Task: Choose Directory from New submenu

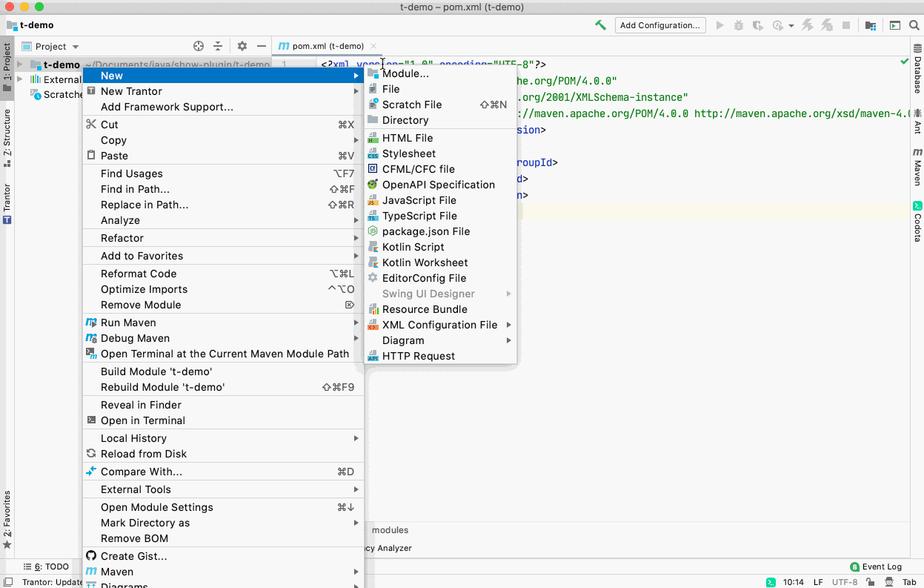Action: [x=440, y=120]
